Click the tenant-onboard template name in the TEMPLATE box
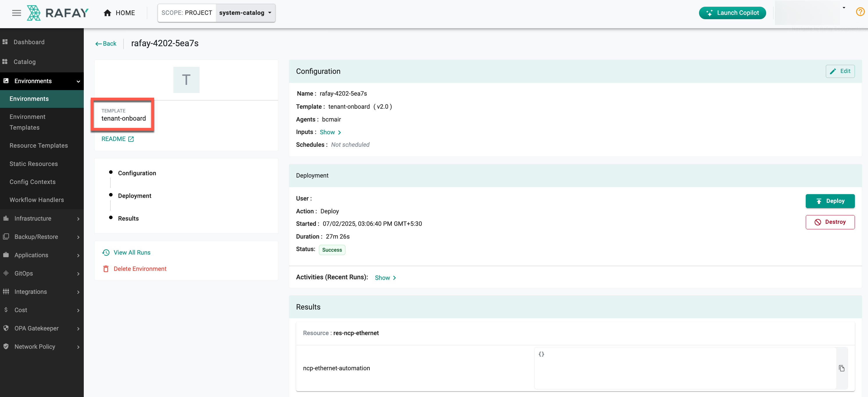Image resolution: width=868 pixels, height=397 pixels. coord(124,118)
